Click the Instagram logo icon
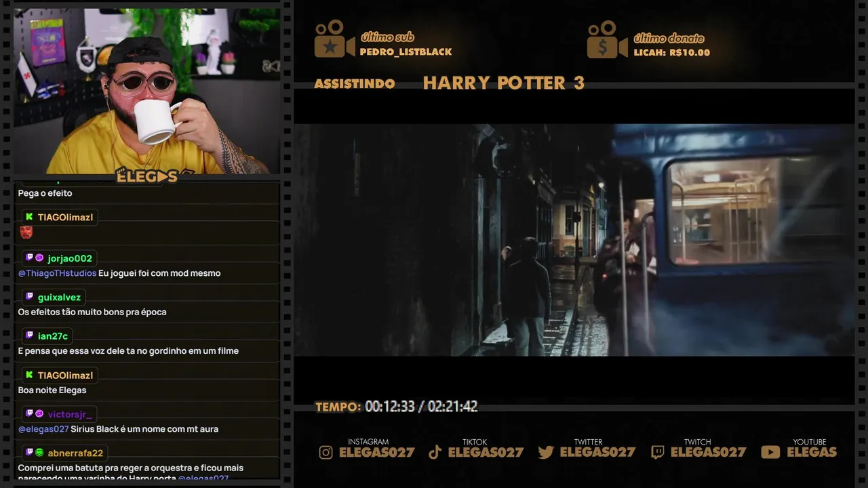 pos(326,453)
